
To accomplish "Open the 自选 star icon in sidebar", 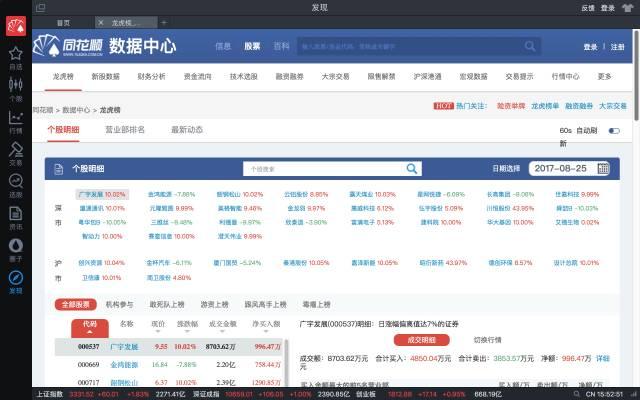I will tap(15, 57).
